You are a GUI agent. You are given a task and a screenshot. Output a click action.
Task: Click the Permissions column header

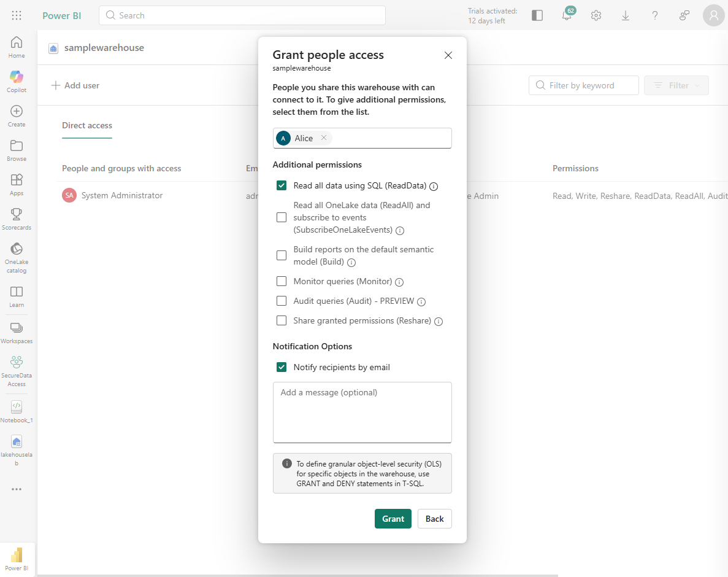575,168
